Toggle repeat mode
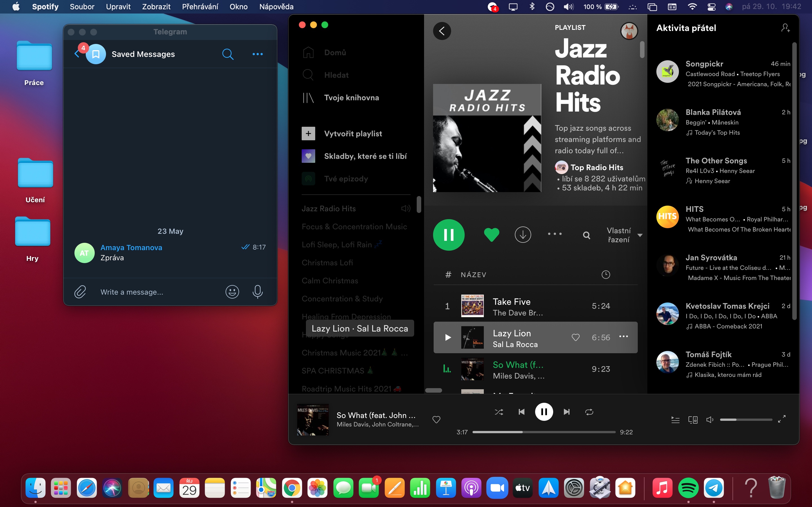Screen dimensions: 812x507 tap(589, 412)
